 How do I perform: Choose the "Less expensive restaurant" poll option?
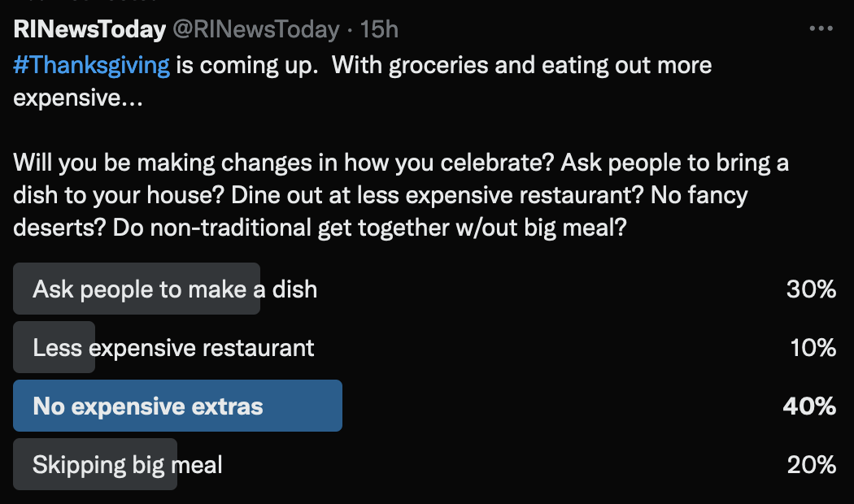pos(173,348)
